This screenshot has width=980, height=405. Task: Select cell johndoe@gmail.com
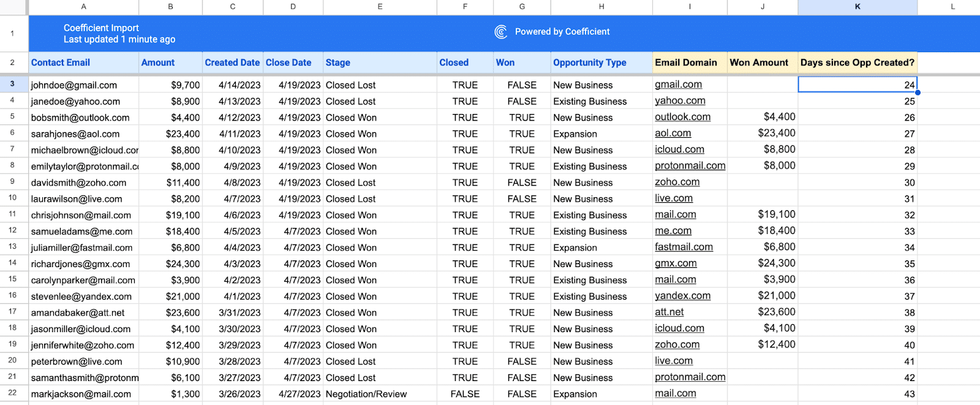[x=84, y=85]
